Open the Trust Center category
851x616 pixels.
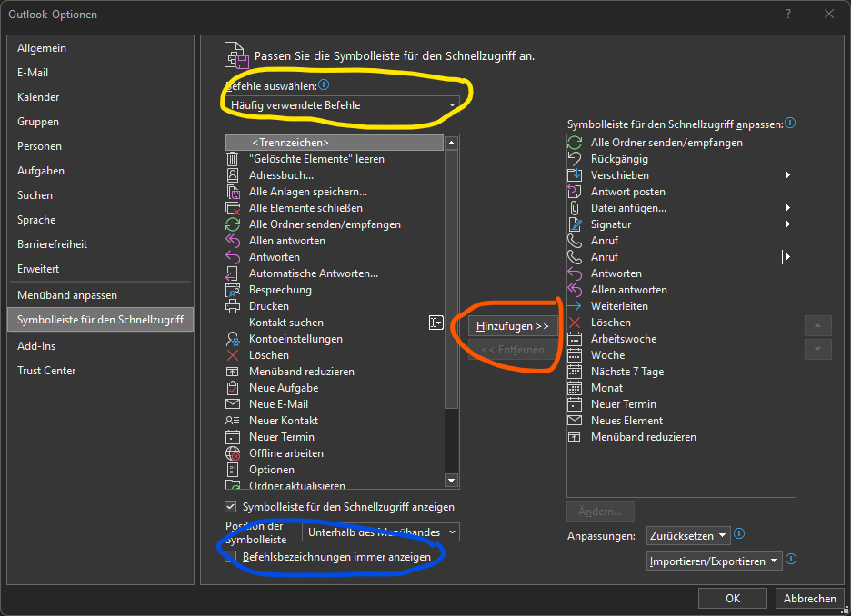(x=100, y=371)
